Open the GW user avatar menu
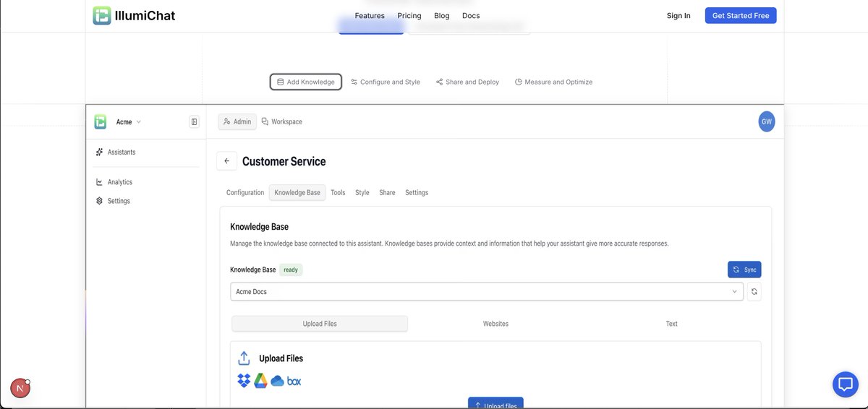Viewport: 868px width, 409px height. (x=767, y=121)
